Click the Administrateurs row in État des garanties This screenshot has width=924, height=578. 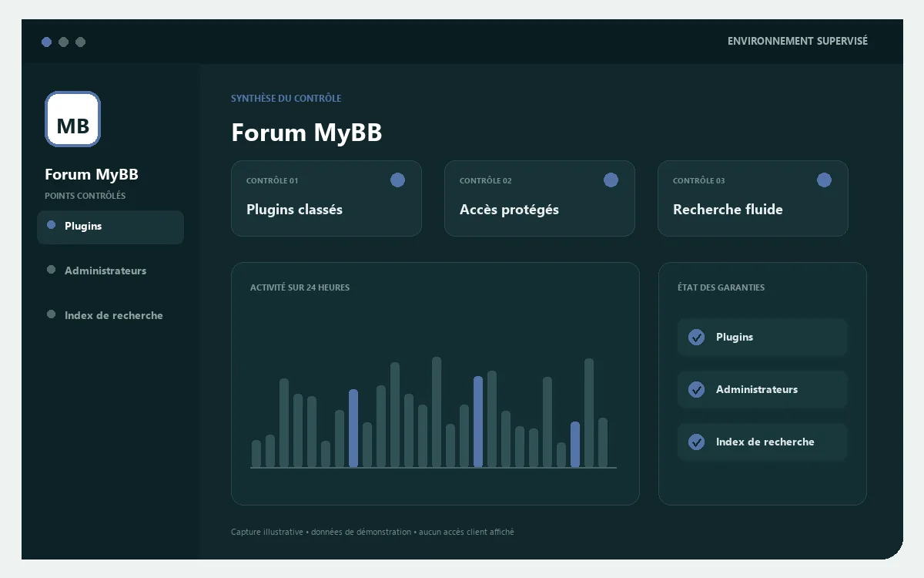(x=762, y=390)
